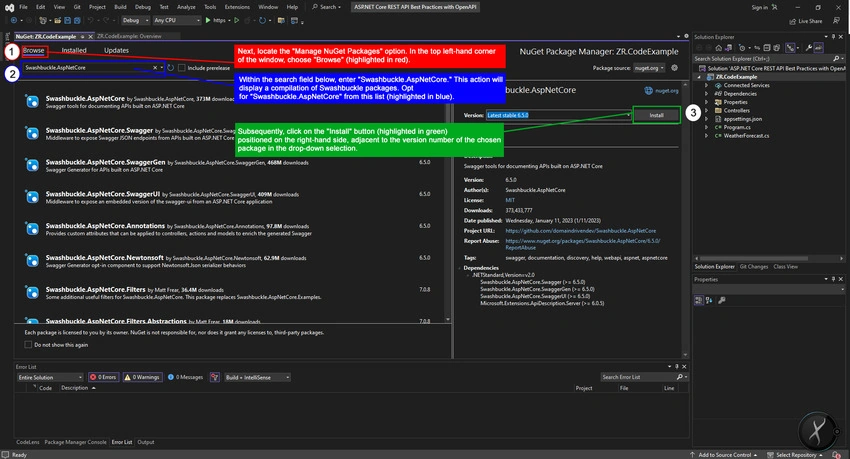Screen dimensions: 850x459
Task: Click the refresh icon beside the search box
Action: point(170,68)
